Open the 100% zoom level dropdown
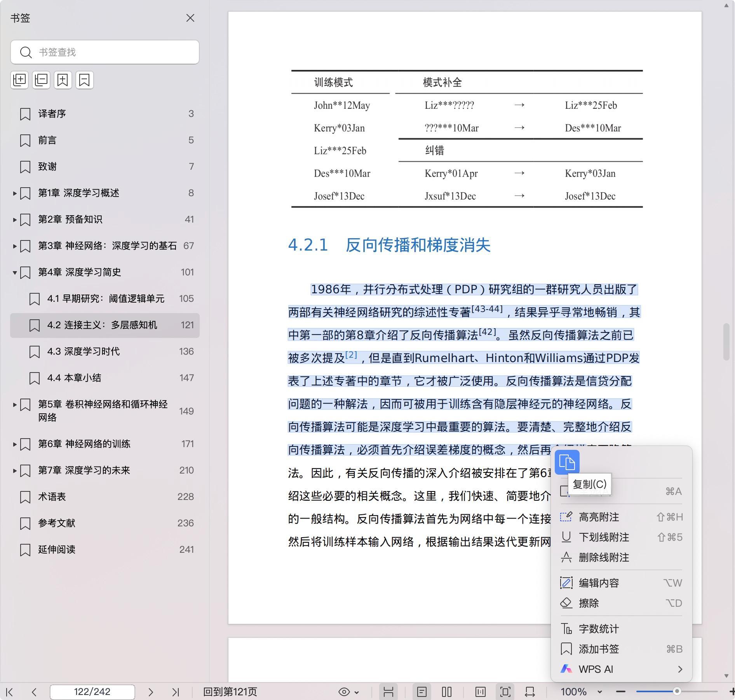 tap(599, 692)
